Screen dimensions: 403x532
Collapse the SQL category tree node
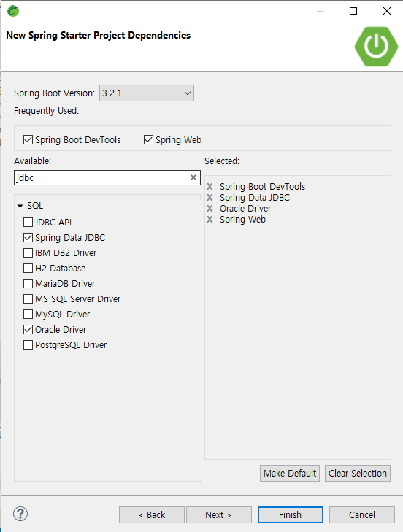pyautogui.click(x=20, y=206)
